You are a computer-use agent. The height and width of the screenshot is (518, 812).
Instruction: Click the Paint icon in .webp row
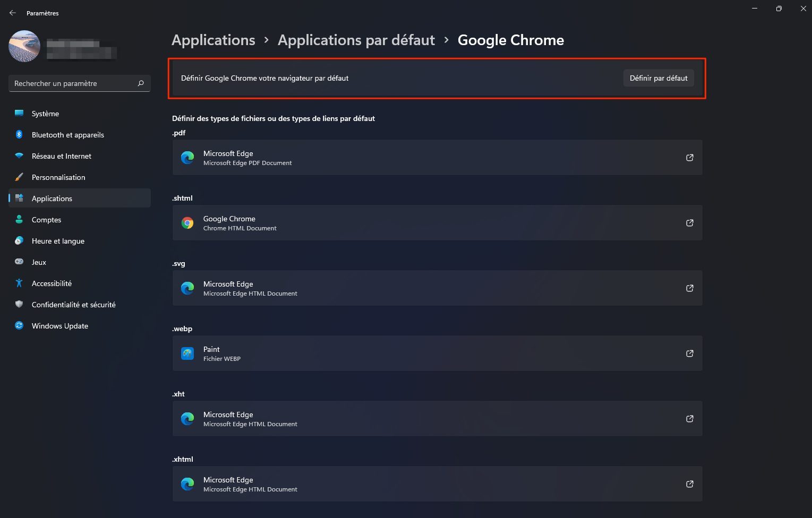[187, 353]
